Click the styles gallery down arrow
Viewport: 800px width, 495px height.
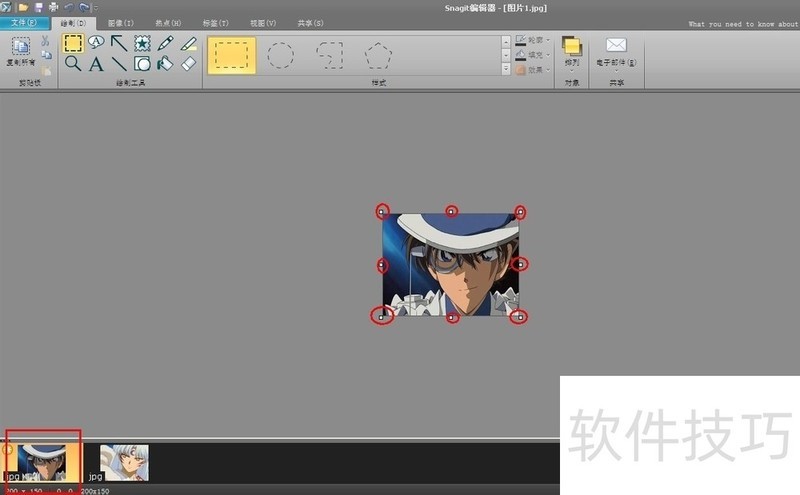tap(506, 55)
